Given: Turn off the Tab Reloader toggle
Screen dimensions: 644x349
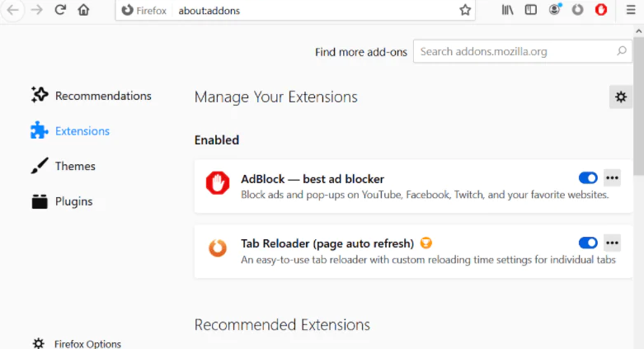Looking at the screenshot, I should 588,243.
